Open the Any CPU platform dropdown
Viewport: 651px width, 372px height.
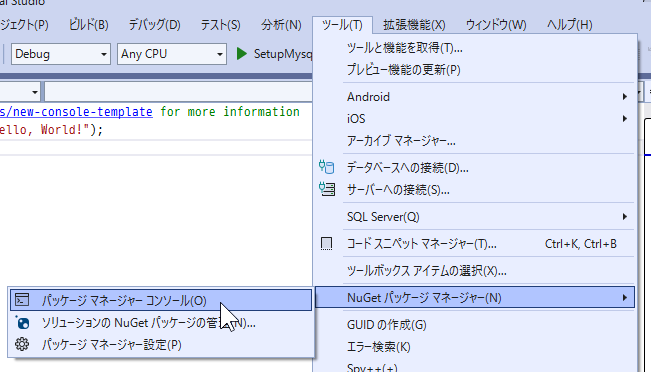[x=172, y=54]
